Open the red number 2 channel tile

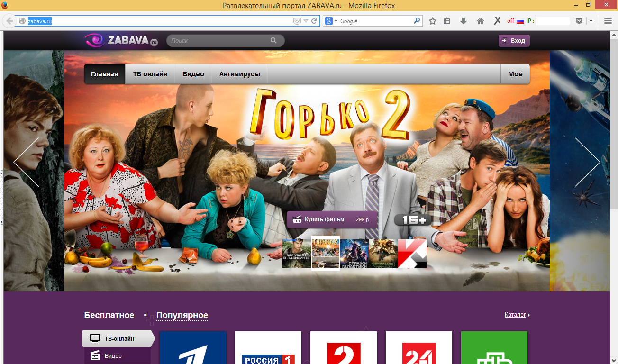(344, 347)
